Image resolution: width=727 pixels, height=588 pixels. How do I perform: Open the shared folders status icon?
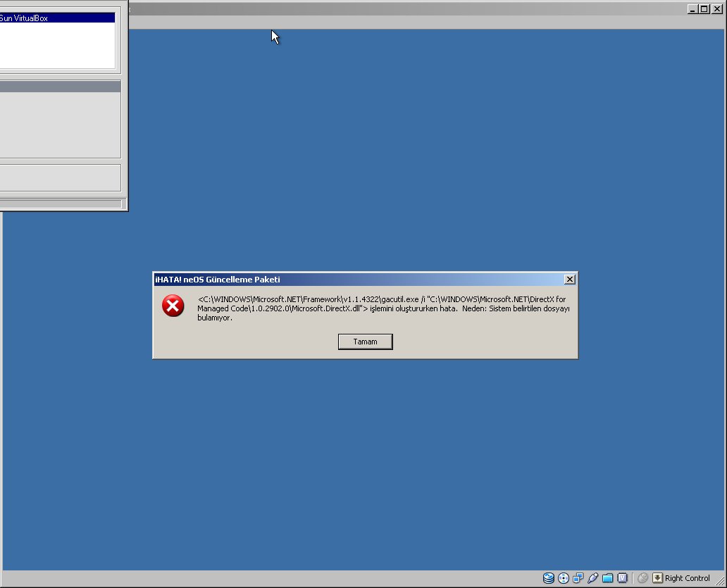(608, 578)
